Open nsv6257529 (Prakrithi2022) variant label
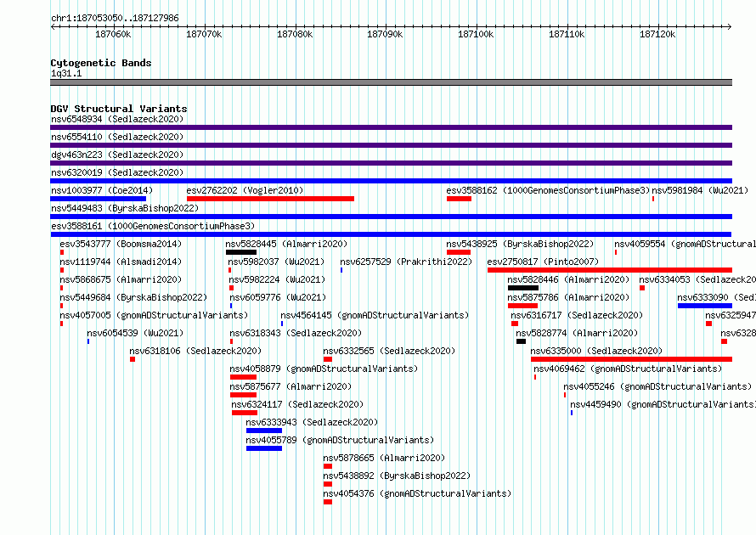 406,262
